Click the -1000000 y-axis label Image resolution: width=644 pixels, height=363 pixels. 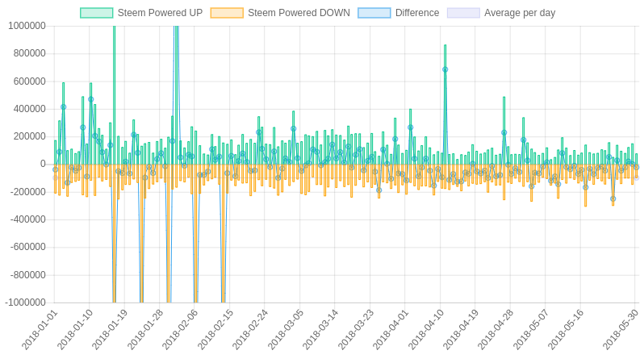click(x=25, y=302)
